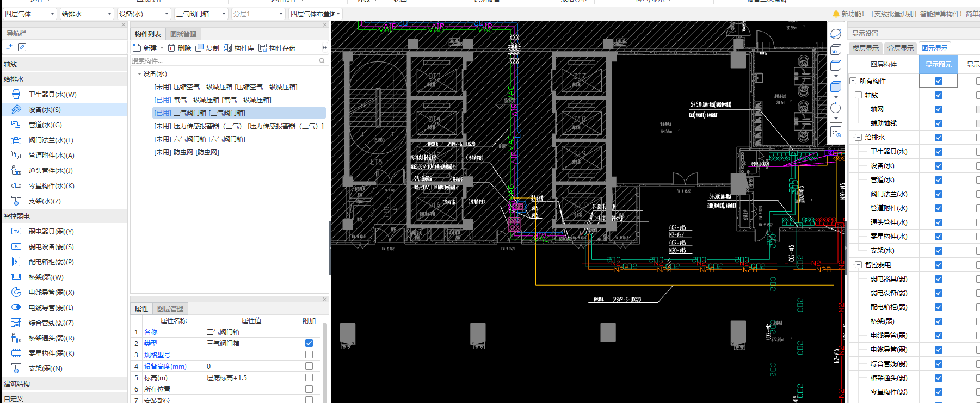Close the 导航栏 panel
This screenshot has height=403, width=980.
(x=124, y=25)
